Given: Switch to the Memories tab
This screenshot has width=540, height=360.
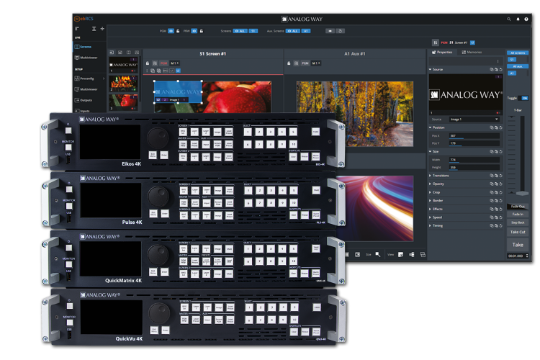Looking at the screenshot, I should pyautogui.click(x=472, y=52).
